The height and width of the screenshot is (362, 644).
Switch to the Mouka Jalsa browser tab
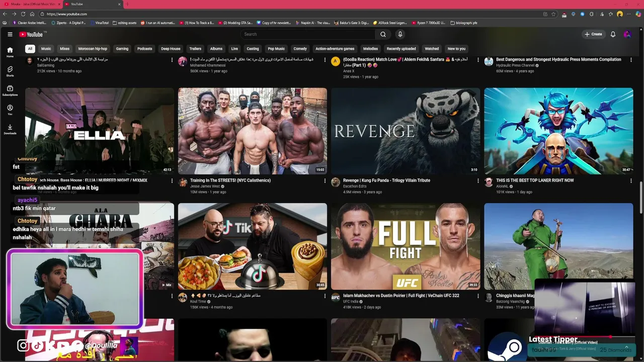tap(31, 4)
